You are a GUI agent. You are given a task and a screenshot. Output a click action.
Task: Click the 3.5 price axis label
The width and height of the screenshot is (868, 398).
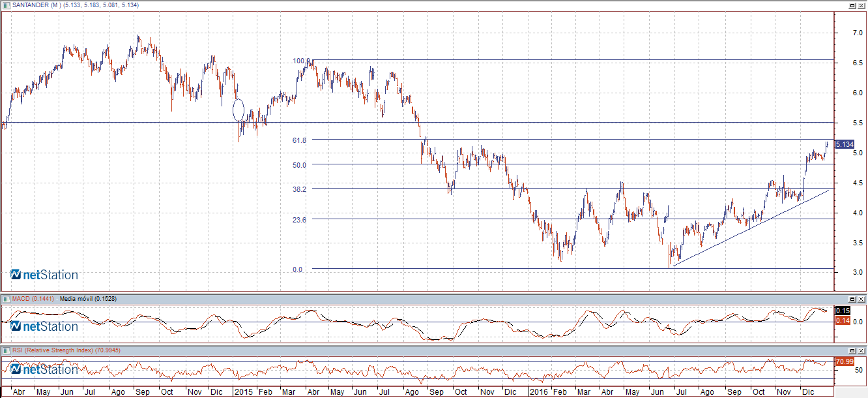[x=858, y=243]
